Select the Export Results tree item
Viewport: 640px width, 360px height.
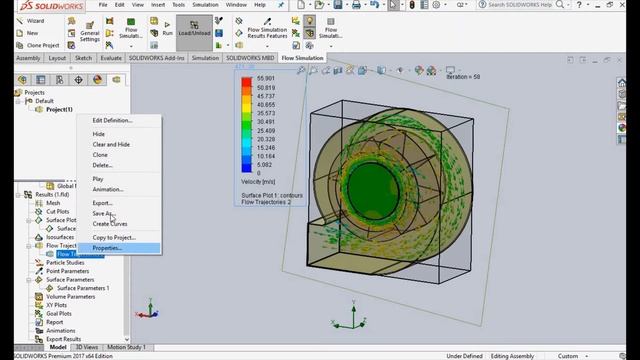pos(63,339)
